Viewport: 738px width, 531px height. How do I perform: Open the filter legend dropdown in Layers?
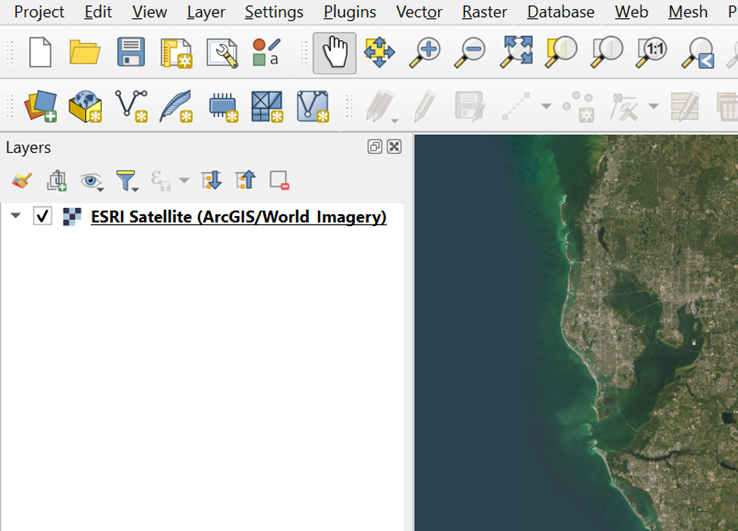126,181
